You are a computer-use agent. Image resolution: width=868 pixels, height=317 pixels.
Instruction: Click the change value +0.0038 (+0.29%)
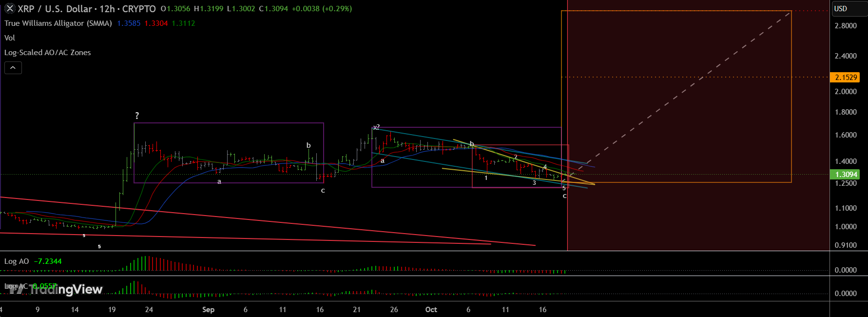pos(322,9)
